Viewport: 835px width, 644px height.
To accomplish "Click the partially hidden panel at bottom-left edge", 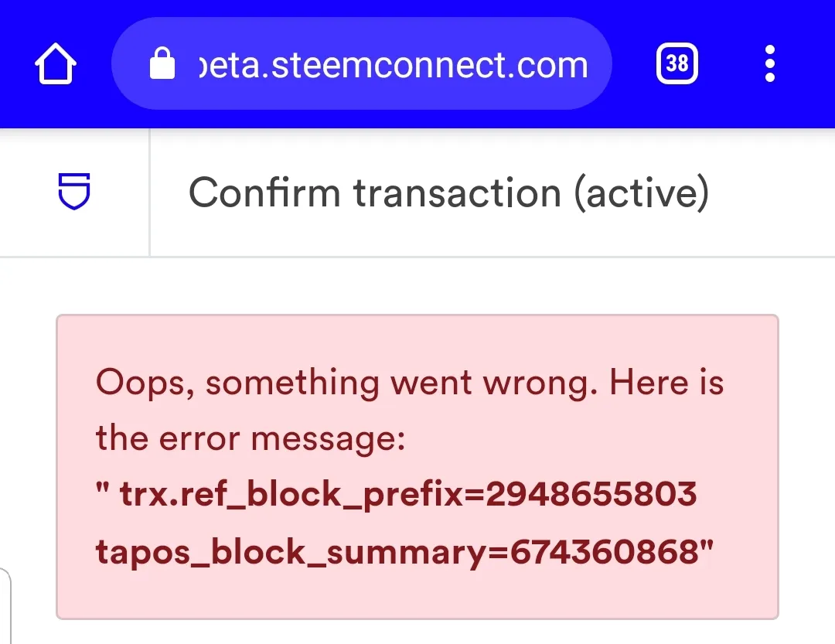I will [5, 606].
